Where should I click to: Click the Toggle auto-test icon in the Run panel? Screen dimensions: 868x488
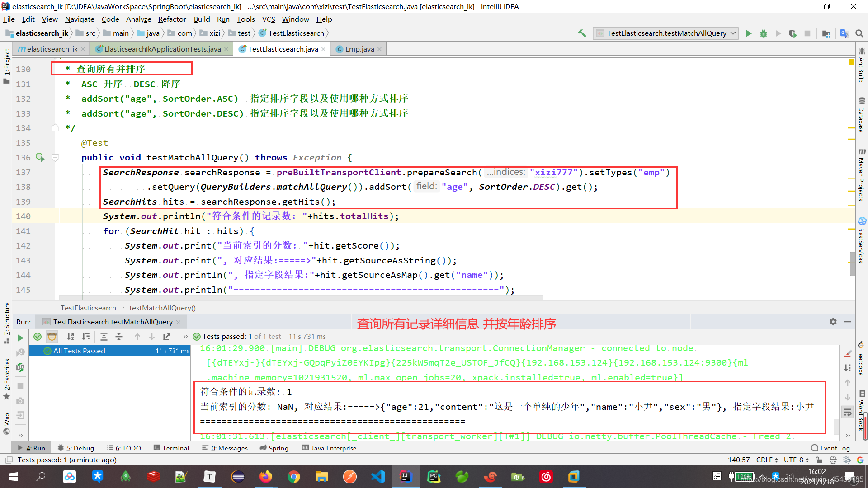coord(20,367)
